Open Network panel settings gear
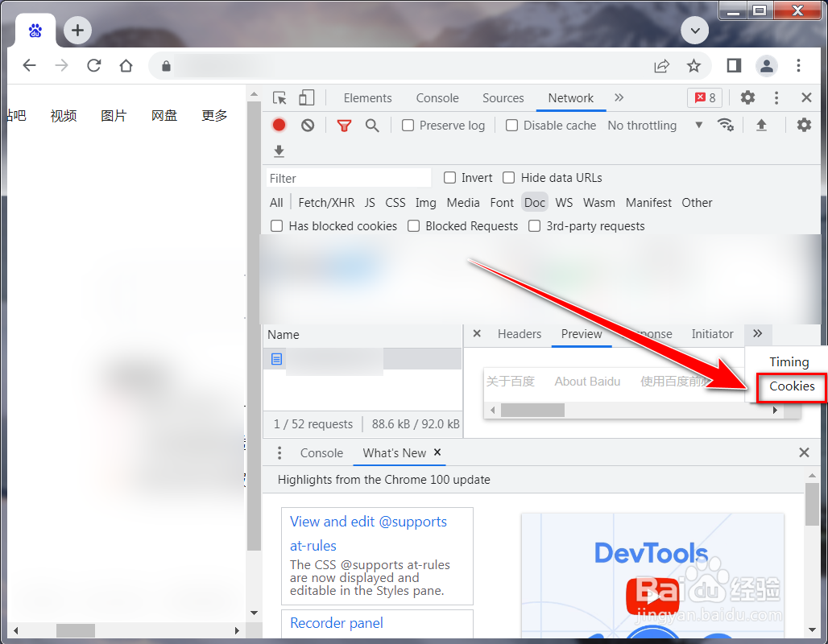 pyautogui.click(x=804, y=125)
